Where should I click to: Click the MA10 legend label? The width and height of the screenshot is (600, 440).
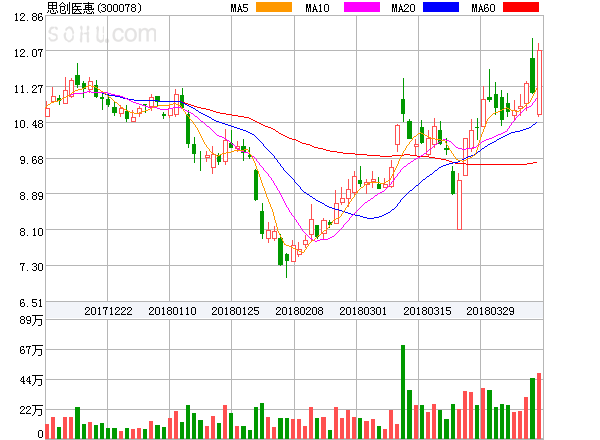pos(317,8)
